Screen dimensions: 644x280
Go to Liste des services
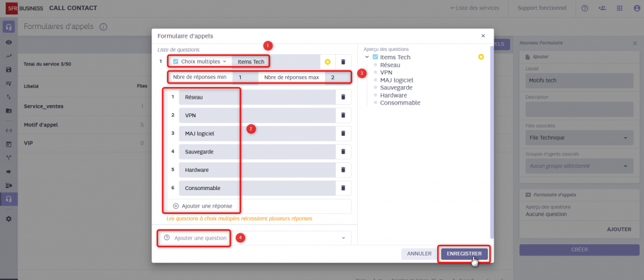(x=475, y=8)
